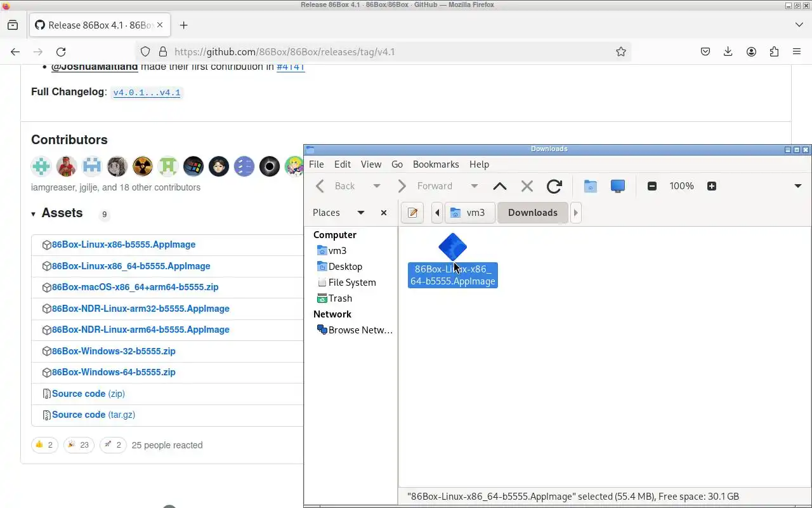This screenshot has height=508, width=812.
Task: Open the Home folder icon in toolbar
Action: coord(591,186)
